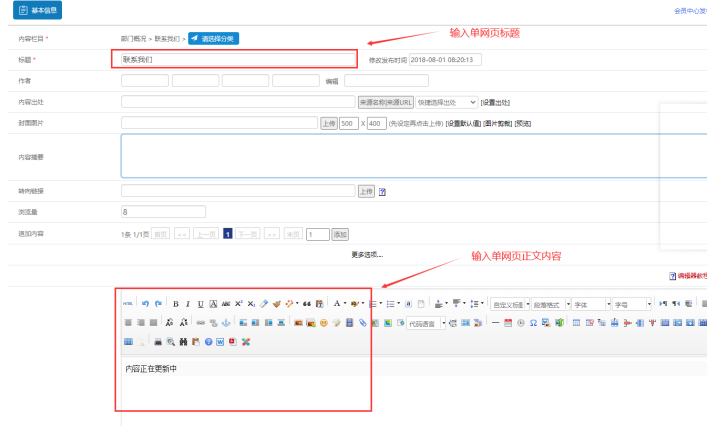
Task: Apply italic formatting in the editor
Action: [188, 303]
